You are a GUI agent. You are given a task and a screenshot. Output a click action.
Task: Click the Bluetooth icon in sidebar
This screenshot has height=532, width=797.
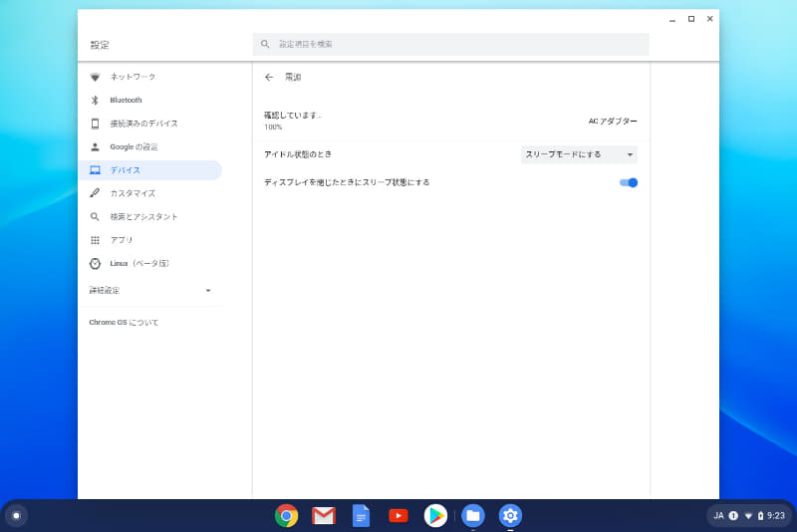pyautogui.click(x=95, y=100)
